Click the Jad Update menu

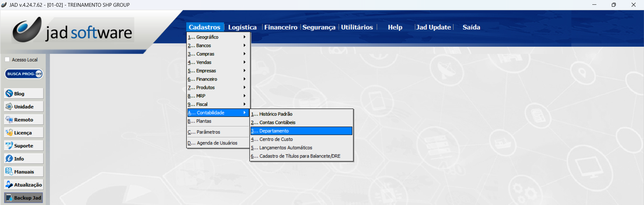point(433,27)
